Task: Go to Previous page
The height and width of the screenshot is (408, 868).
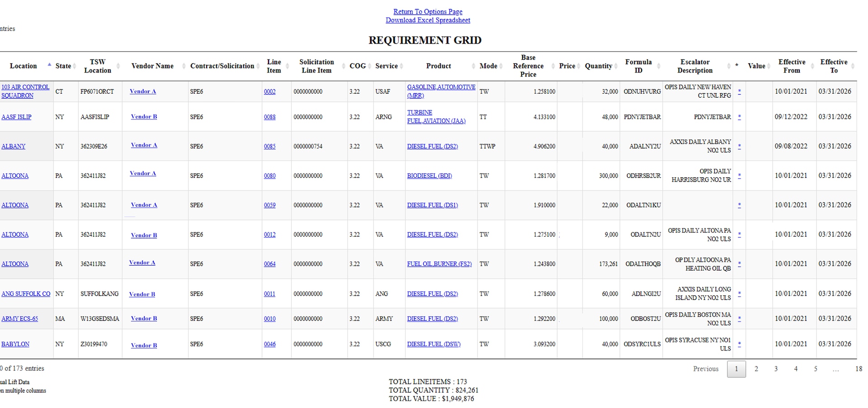Action: (706, 369)
